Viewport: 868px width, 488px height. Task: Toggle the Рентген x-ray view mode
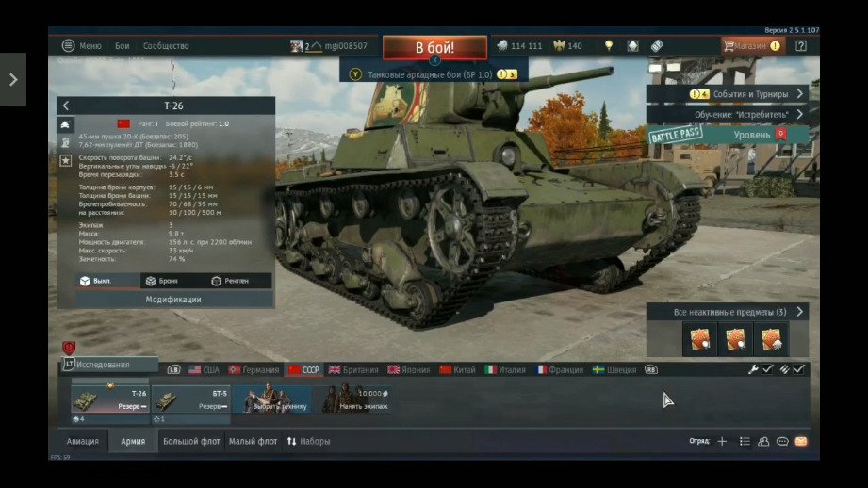point(230,281)
